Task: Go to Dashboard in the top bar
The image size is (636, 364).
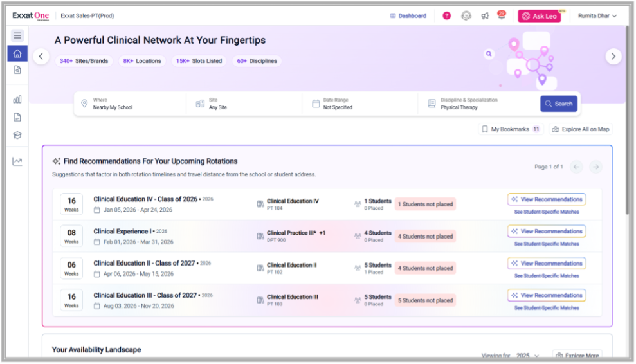Action: [x=408, y=16]
